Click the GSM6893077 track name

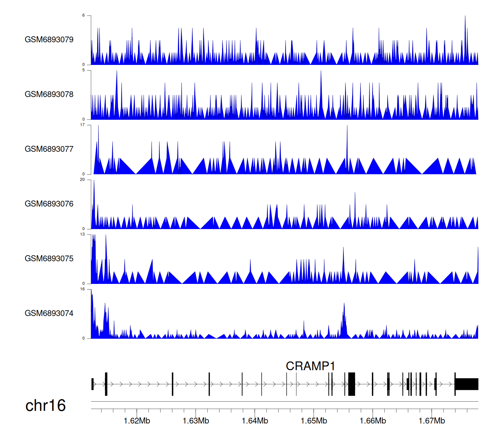(49, 149)
